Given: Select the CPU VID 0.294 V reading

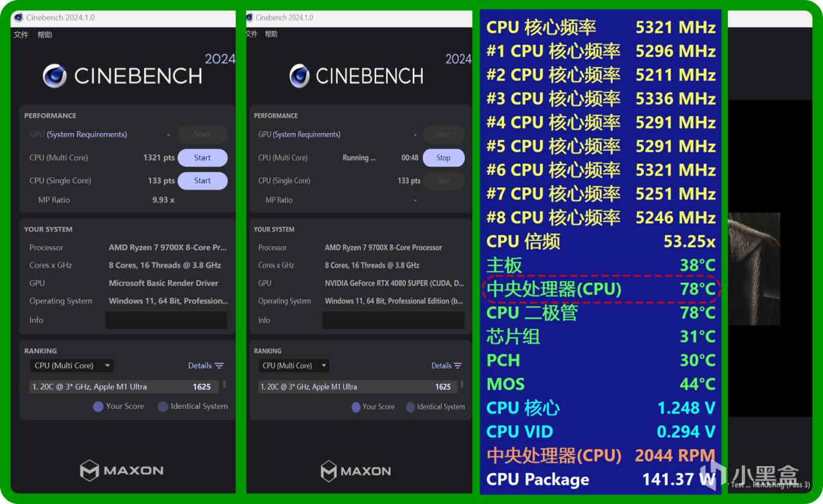Looking at the screenshot, I should coord(601,431).
